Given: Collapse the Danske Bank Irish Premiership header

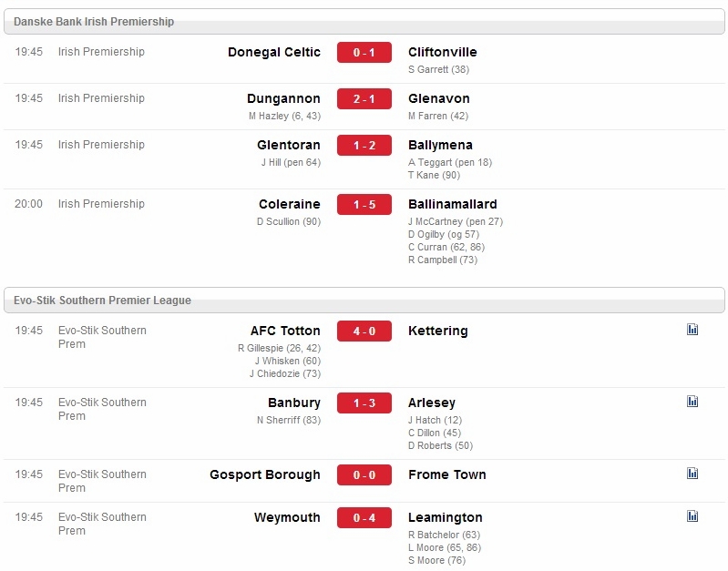Looking at the screenshot, I should 364,21.
